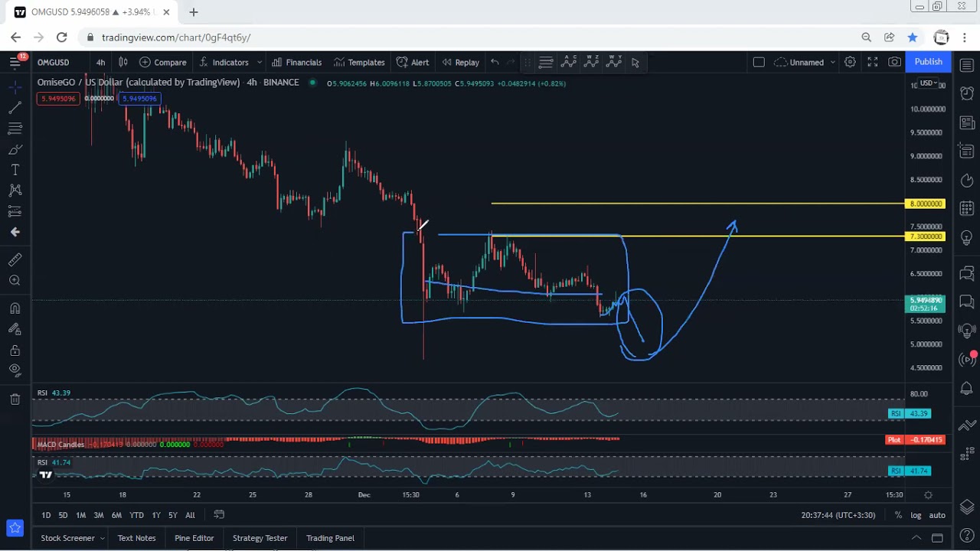This screenshot has width=980, height=551.
Task: Expand the Stock Screener dropdown
Action: coord(102,538)
